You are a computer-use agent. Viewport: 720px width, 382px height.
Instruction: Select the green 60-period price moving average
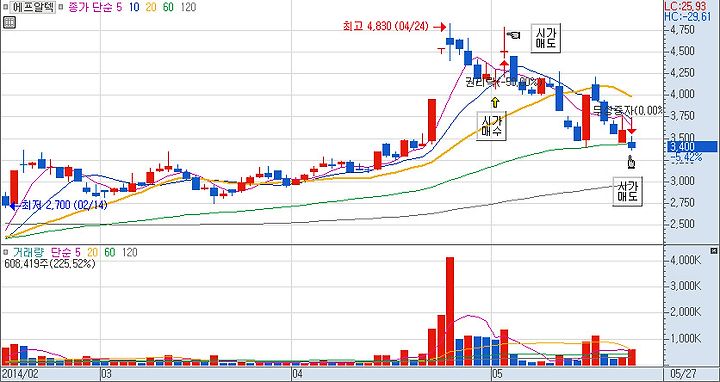pyautogui.click(x=169, y=7)
